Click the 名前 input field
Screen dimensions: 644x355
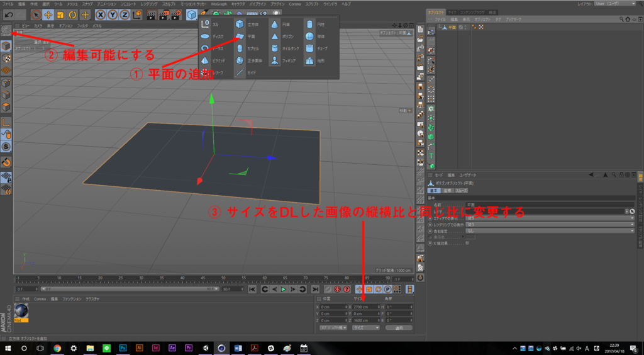[550, 204]
